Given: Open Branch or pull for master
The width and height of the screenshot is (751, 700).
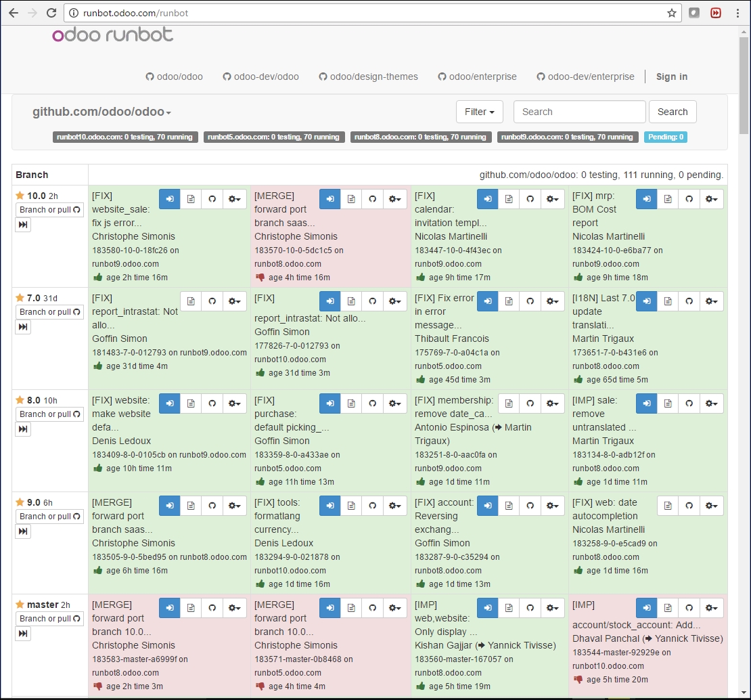Looking at the screenshot, I should [x=50, y=619].
